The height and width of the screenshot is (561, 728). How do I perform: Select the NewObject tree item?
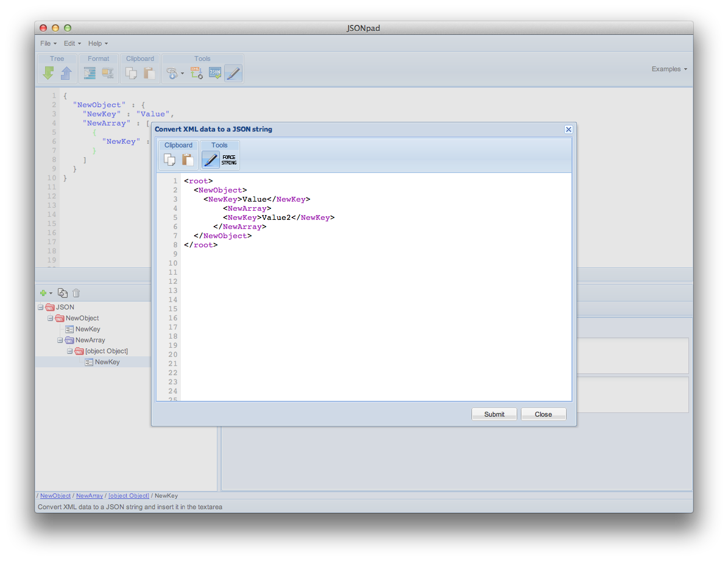82,318
